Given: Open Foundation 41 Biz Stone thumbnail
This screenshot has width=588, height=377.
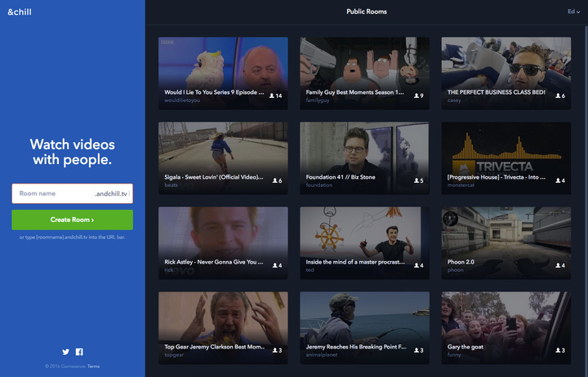Looking at the screenshot, I should coord(364,158).
